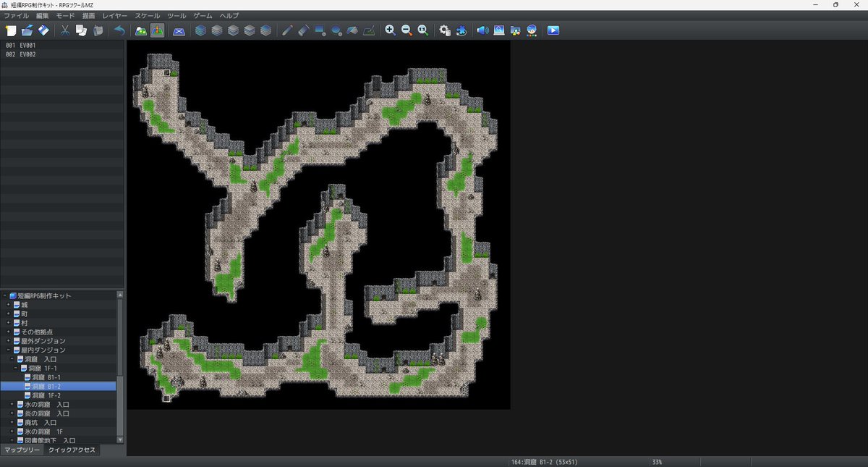Open the 編集 menu
Screen dimensions: 868x467
43,15
